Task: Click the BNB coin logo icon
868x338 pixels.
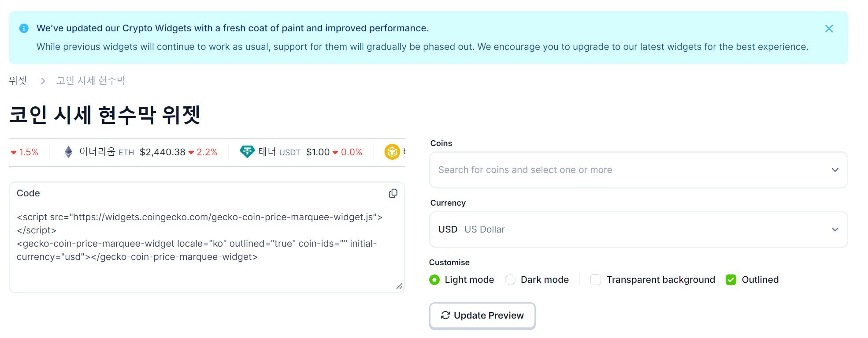Action: coord(392,152)
